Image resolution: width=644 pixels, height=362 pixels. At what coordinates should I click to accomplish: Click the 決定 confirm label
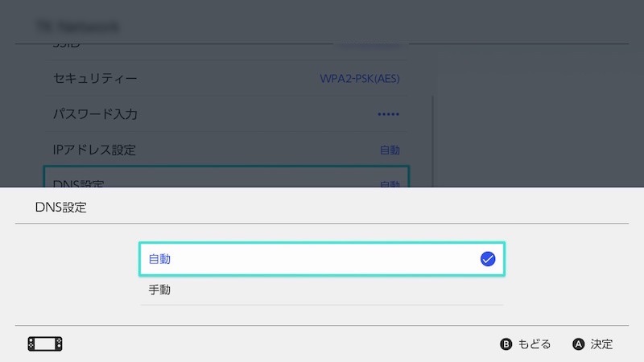tap(601, 344)
